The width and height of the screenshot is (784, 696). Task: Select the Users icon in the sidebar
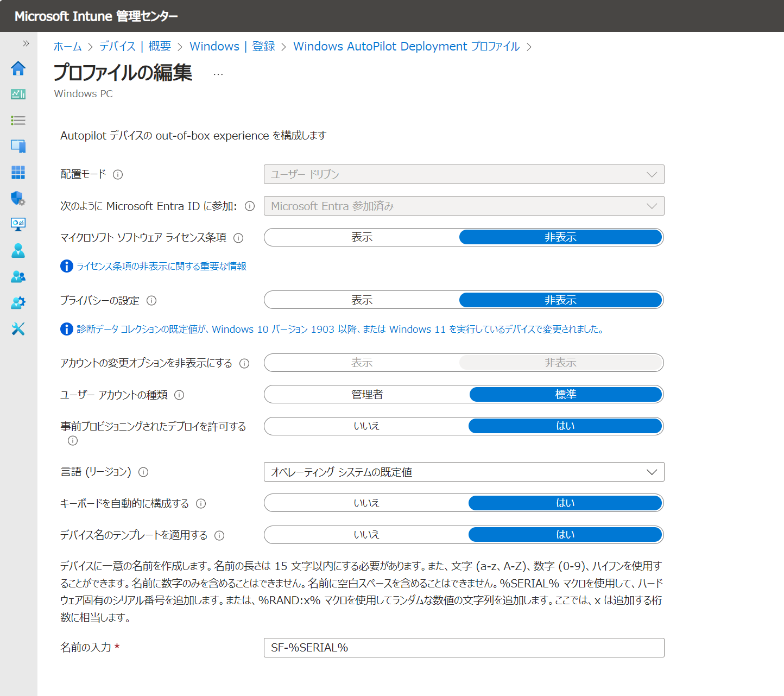(x=18, y=250)
